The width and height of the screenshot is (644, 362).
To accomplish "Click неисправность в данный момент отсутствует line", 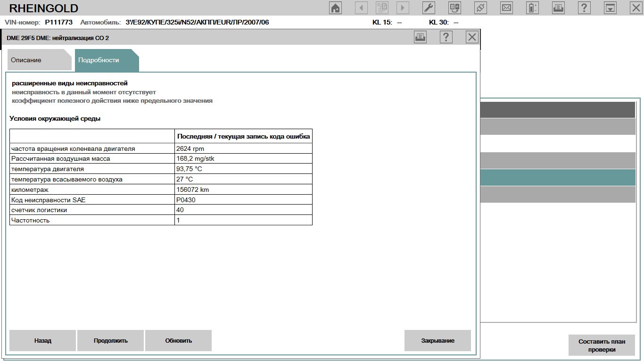I will 84,92.
